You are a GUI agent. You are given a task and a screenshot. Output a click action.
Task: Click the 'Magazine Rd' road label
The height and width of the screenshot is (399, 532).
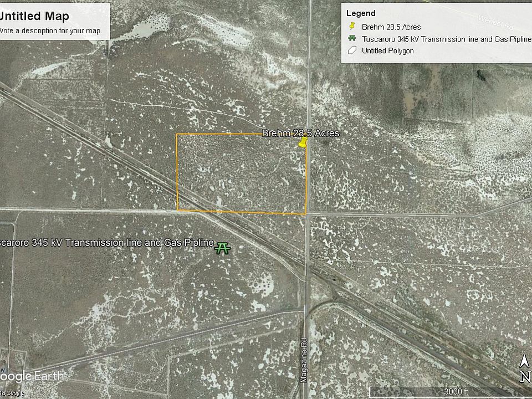[304, 360]
